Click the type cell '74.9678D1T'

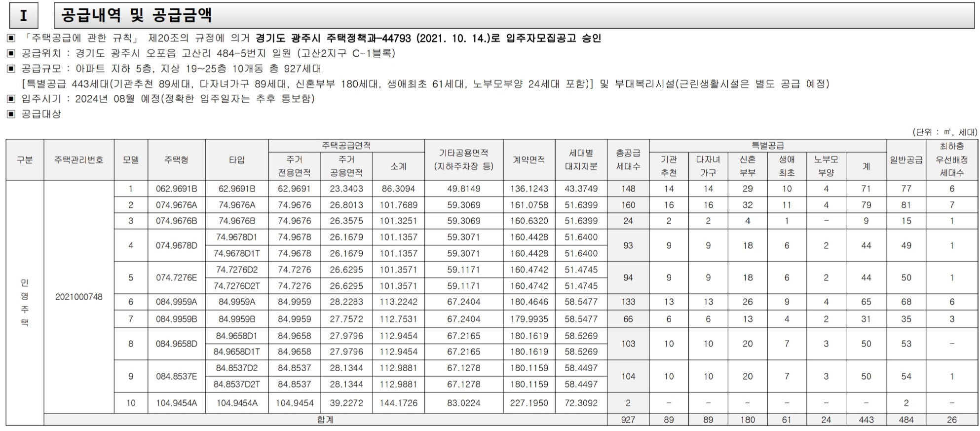pyautogui.click(x=237, y=253)
